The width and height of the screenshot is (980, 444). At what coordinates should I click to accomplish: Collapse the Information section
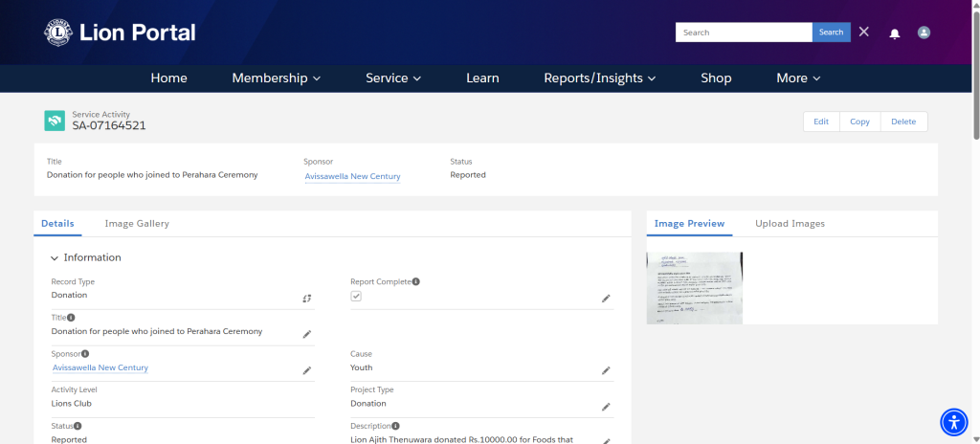[x=55, y=258]
